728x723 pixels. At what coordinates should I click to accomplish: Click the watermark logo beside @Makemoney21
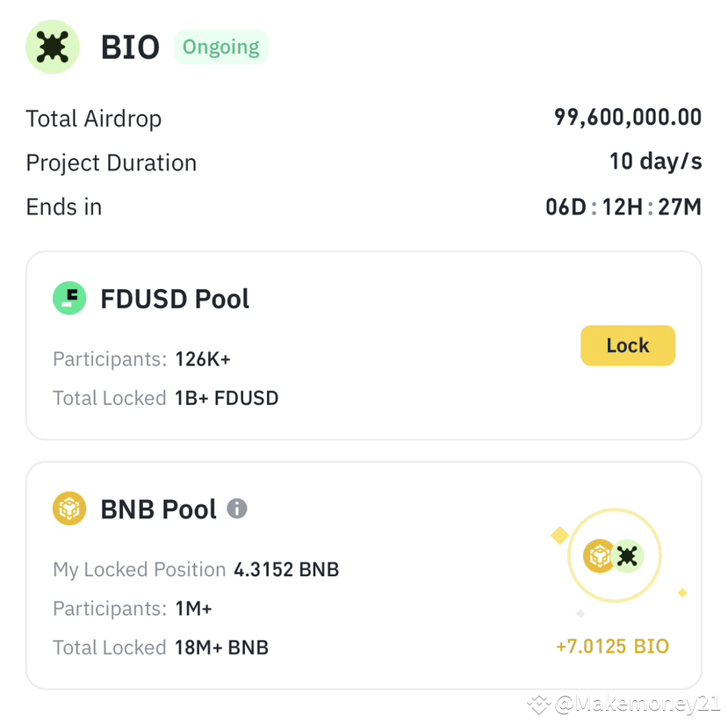point(538,705)
